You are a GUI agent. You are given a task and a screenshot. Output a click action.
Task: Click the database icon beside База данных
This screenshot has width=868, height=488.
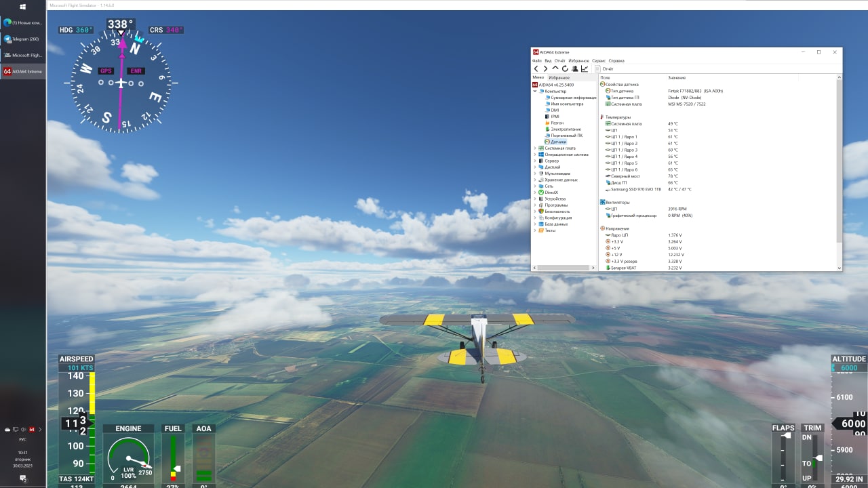(x=541, y=224)
